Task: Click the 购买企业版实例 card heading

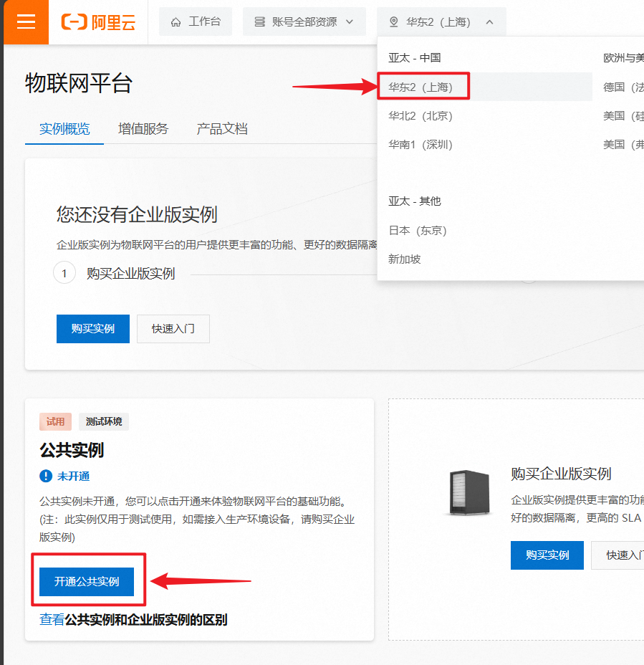Action: [x=561, y=474]
